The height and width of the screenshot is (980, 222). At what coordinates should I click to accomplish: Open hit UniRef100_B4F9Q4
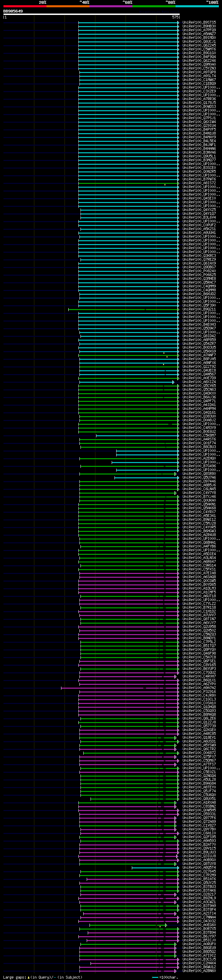(199, 57)
